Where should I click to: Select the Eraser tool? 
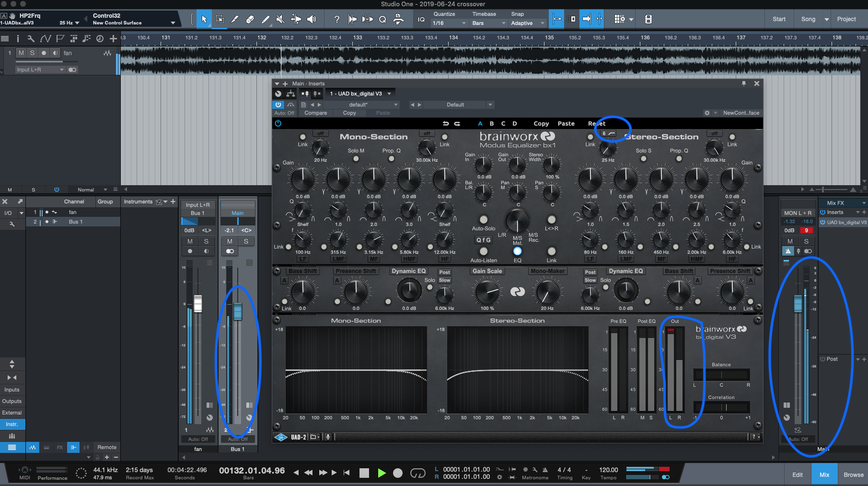(x=250, y=19)
